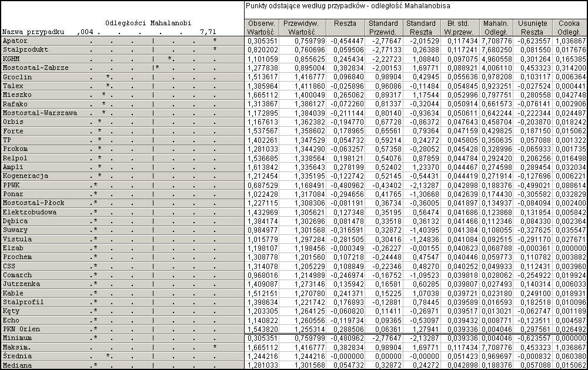The height and width of the screenshot is (370, 588).
Task: Select the 'Standard Reszta' column header
Action: [x=421, y=28]
